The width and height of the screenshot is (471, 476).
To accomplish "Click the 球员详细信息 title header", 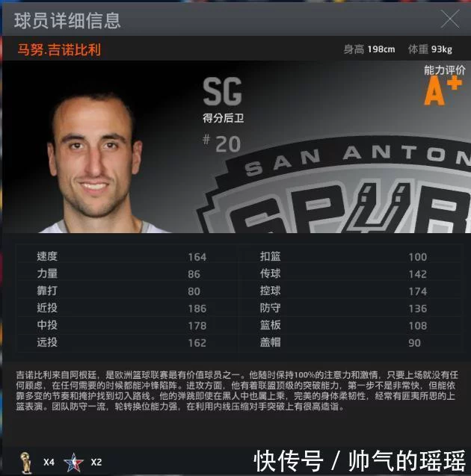I will tap(67, 21).
